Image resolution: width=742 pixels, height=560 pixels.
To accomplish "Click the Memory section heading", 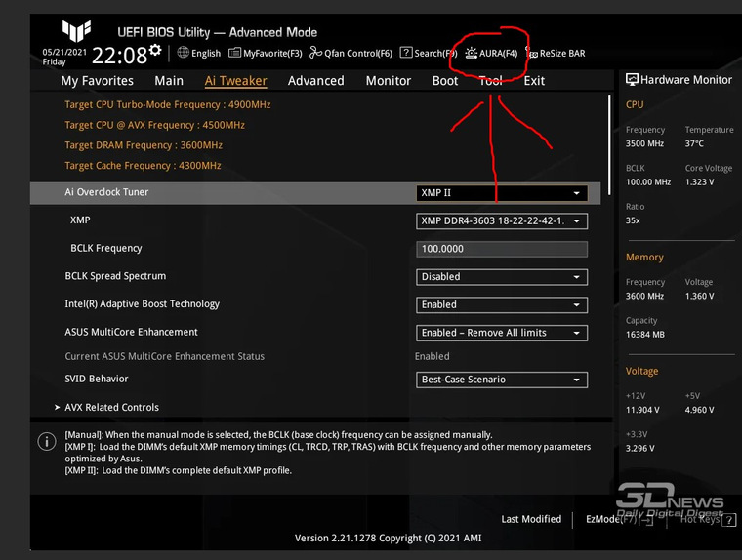I will 644,258.
